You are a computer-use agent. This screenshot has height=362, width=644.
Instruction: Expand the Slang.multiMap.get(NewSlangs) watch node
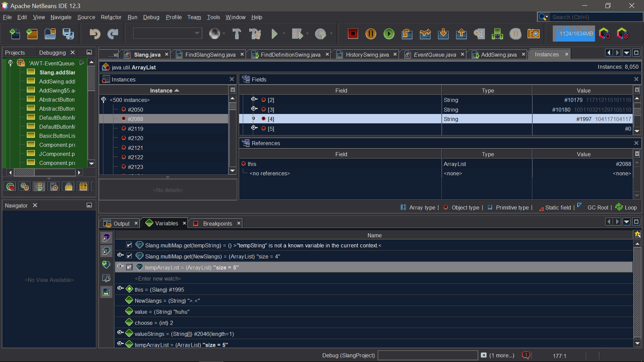pyautogui.click(x=120, y=255)
